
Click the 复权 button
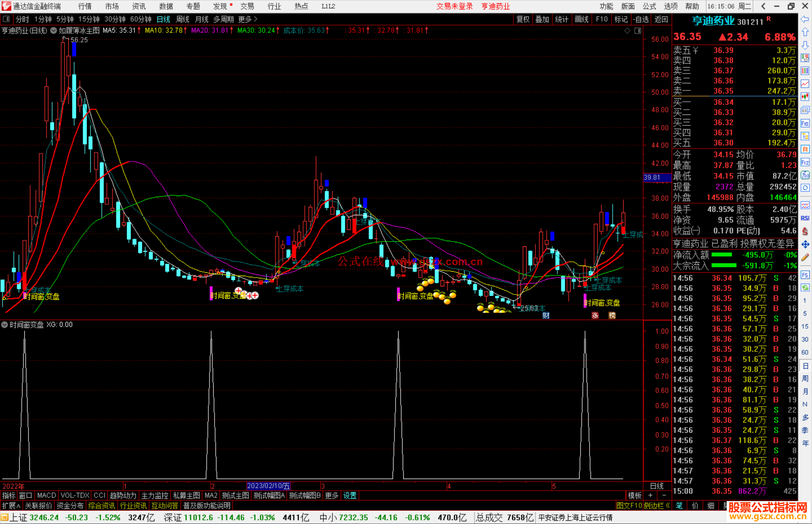point(523,19)
